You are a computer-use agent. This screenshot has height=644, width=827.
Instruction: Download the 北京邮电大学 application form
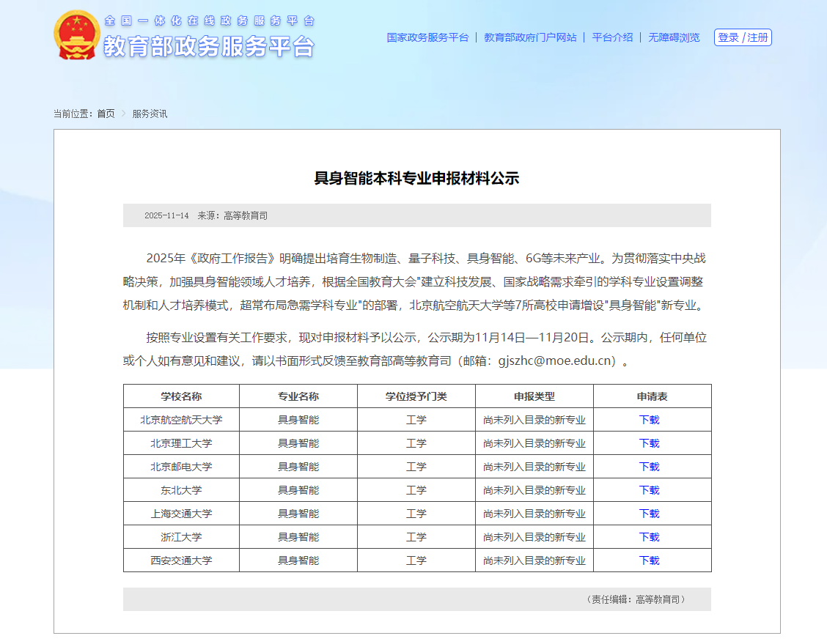[649, 467]
